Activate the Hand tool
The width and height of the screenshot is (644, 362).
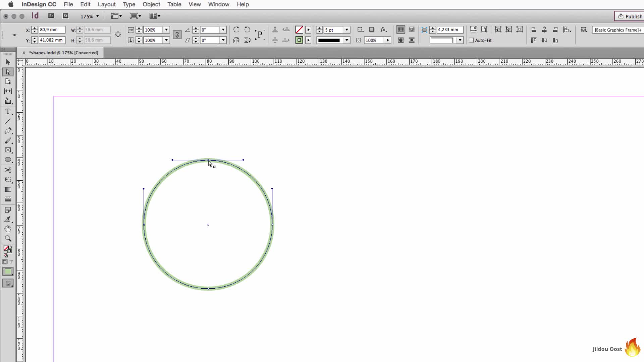click(x=8, y=229)
